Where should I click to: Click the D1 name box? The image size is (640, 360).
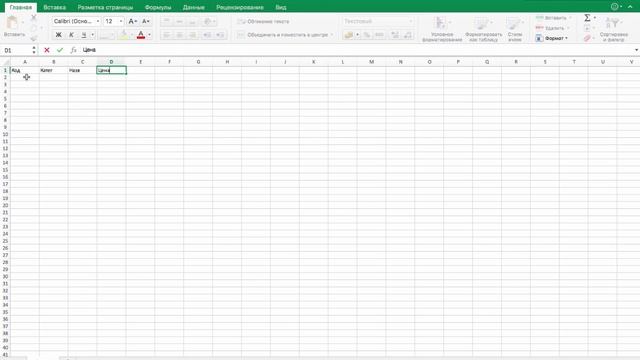(16, 50)
